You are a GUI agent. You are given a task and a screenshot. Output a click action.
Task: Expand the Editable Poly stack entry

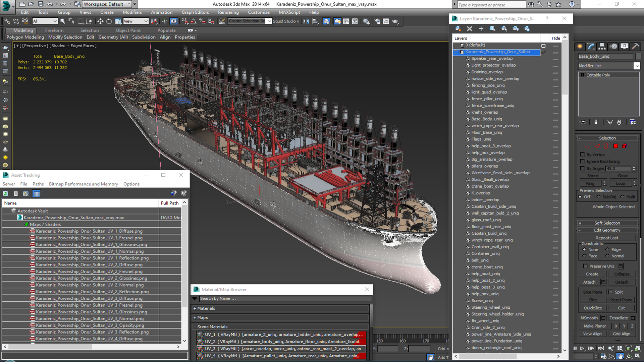(583, 75)
